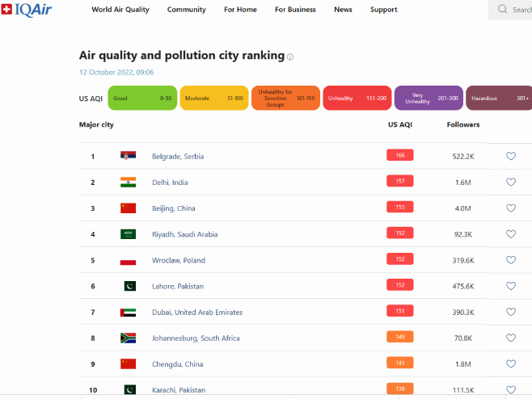Toggle favorite heart for Belgrade, Serbia

pos(510,156)
